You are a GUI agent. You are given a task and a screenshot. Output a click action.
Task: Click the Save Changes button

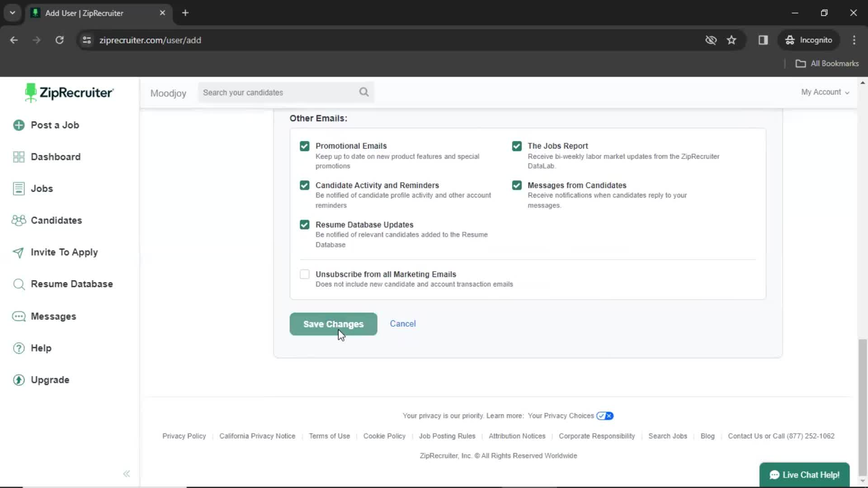(x=333, y=324)
